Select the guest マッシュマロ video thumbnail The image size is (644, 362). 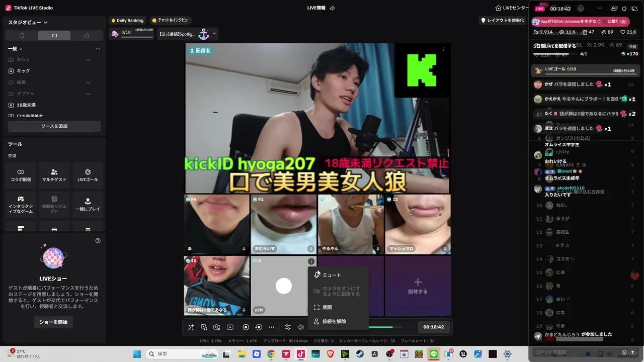(x=418, y=224)
